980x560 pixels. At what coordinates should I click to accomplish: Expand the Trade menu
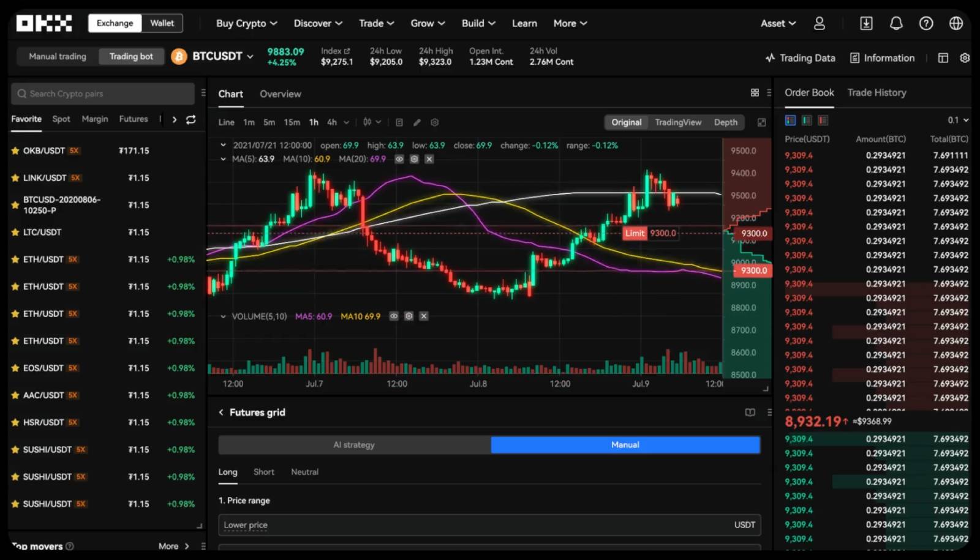377,23
